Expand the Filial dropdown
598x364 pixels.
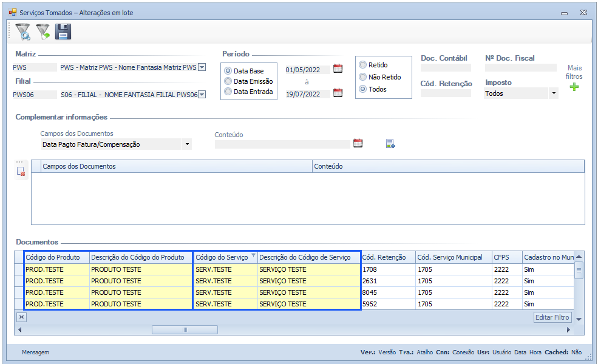(202, 94)
